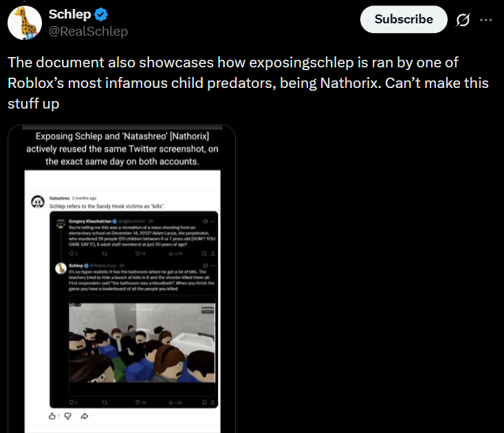The width and height of the screenshot is (504, 433).
Task: Click the share arrow under Natashreo's comment
Action: [85, 416]
